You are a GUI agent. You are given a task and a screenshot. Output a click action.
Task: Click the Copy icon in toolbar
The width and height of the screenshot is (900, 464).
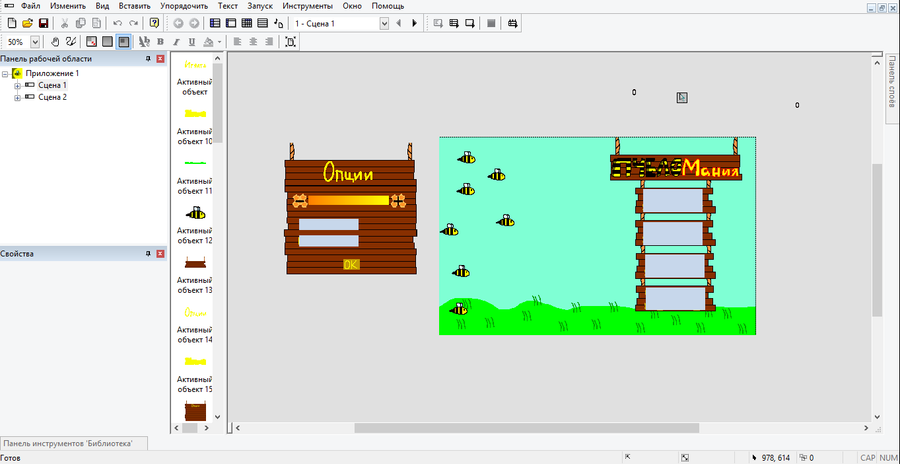80,24
